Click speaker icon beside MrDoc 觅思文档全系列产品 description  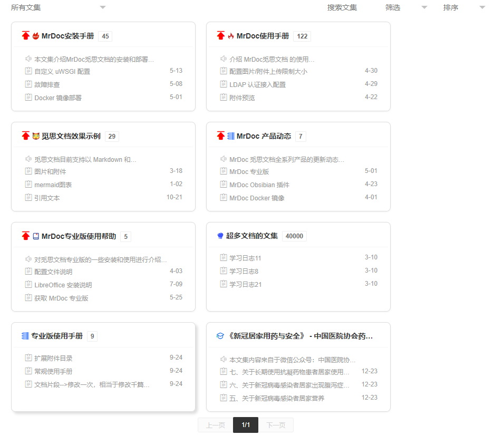(224, 159)
